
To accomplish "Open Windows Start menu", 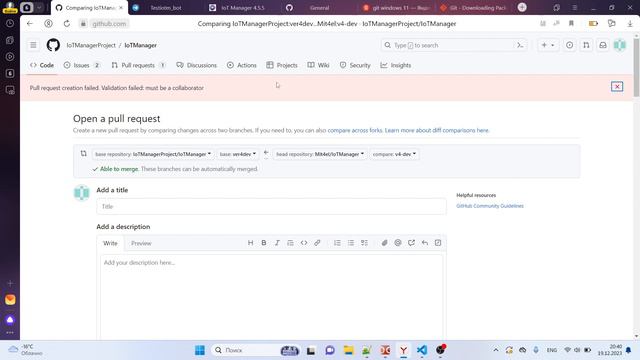I will pyautogui.click(x=200, y=350).
